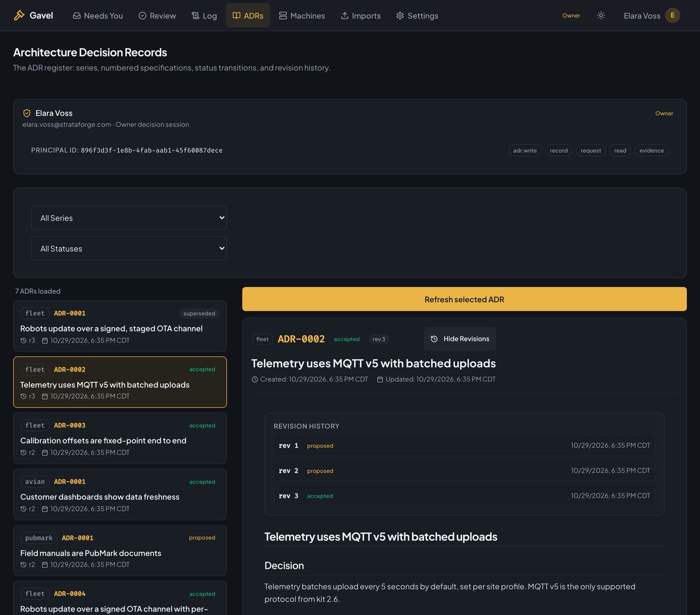The width and height of the screenshot is (700, 615).
Task: Open Customer dashboards show data freshness card
Action: pos(120,495)
